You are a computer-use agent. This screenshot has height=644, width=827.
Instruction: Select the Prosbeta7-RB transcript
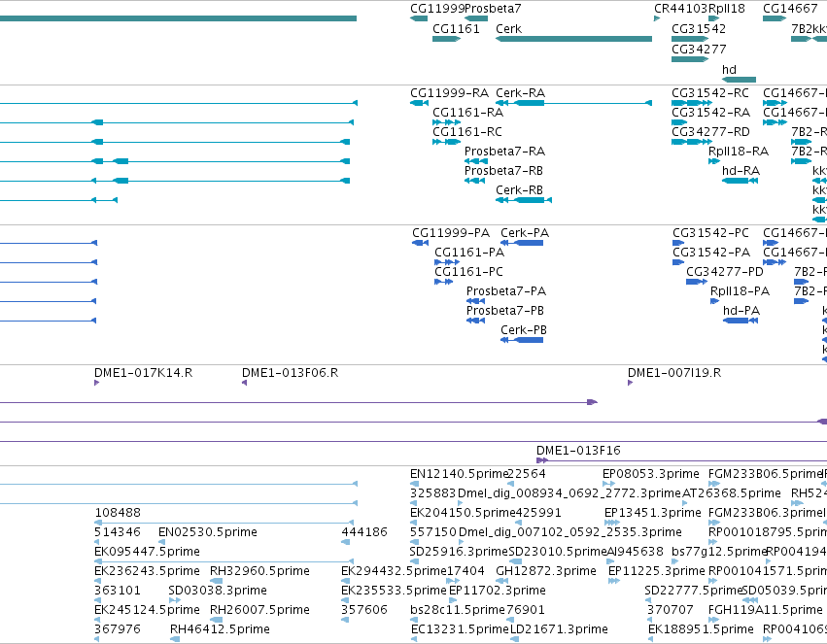(x=474, y=181)
